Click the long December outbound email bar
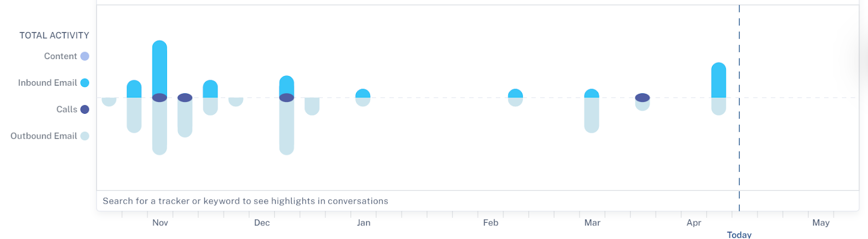The image size is (868, 239). (286, 130)
